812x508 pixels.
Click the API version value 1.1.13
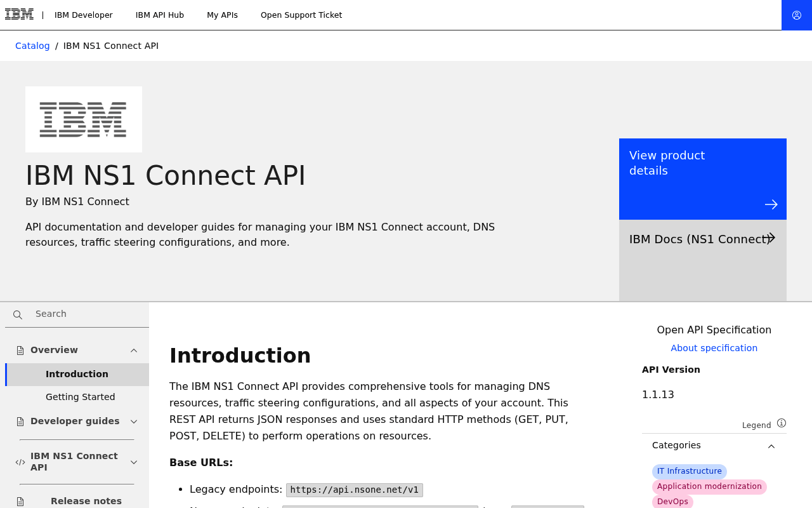pos(658,395)
